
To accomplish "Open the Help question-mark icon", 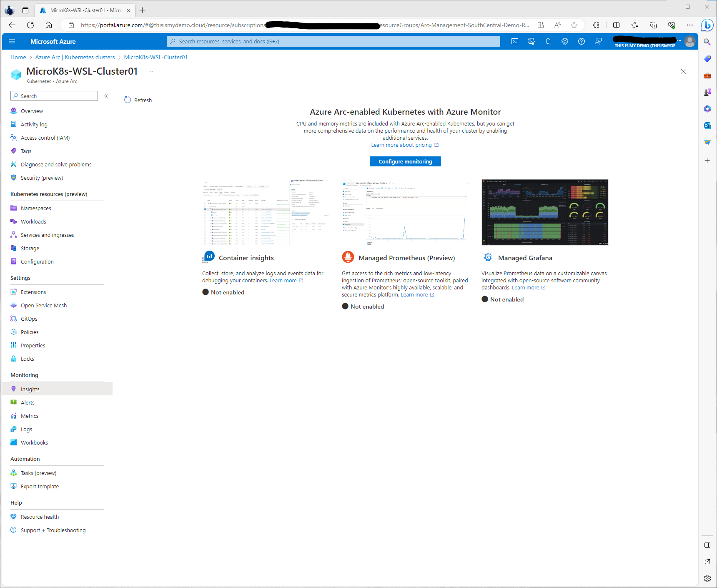I will coord(582,41).
